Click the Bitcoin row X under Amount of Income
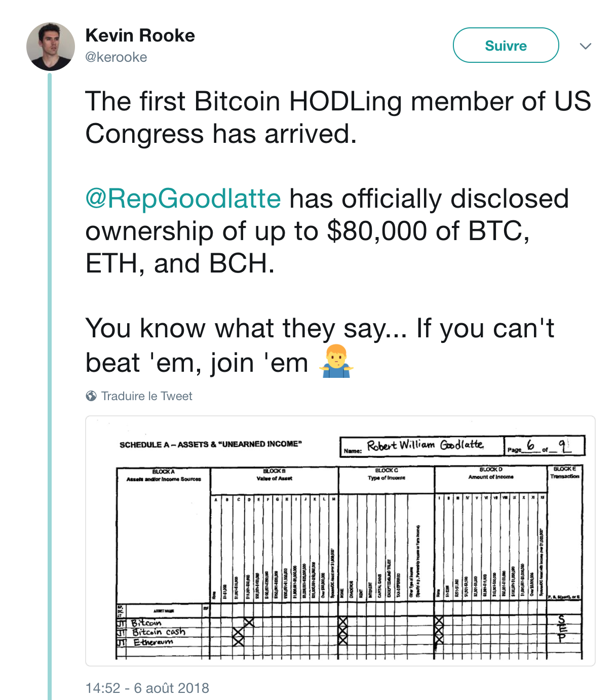616x700 pixels. click(439, 623)
